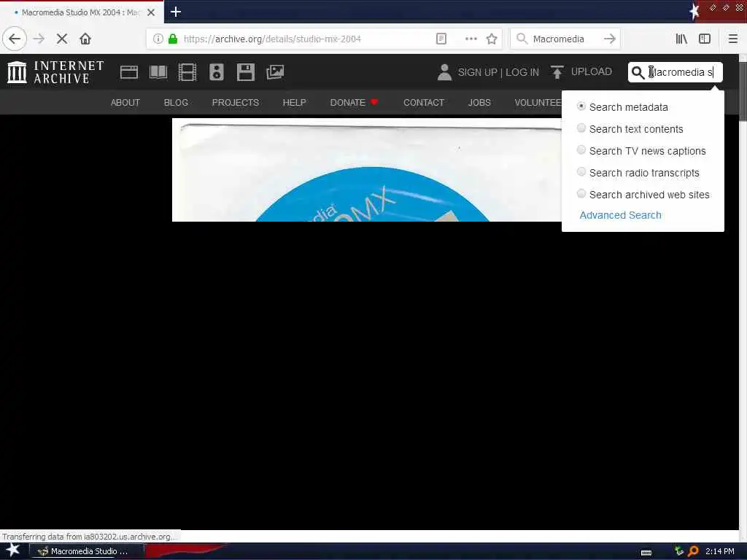Click LOG IN link
747x560 pixels.
522,72
